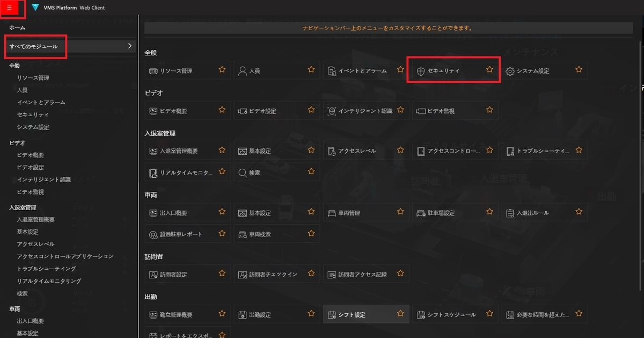Image resolution: width=644 pixels, height=338 pixels.
Task: Open the セキュリティ module icon
Action: (x=453, y=69)
